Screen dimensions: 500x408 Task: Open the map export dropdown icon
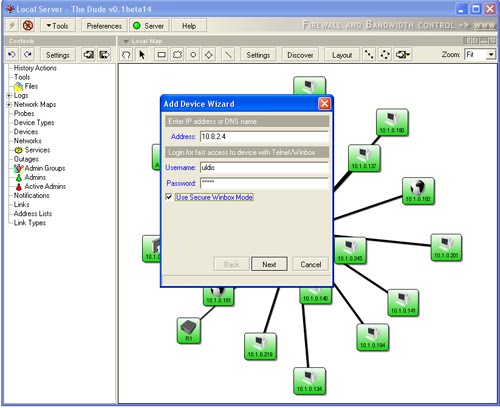coord(402,54)
